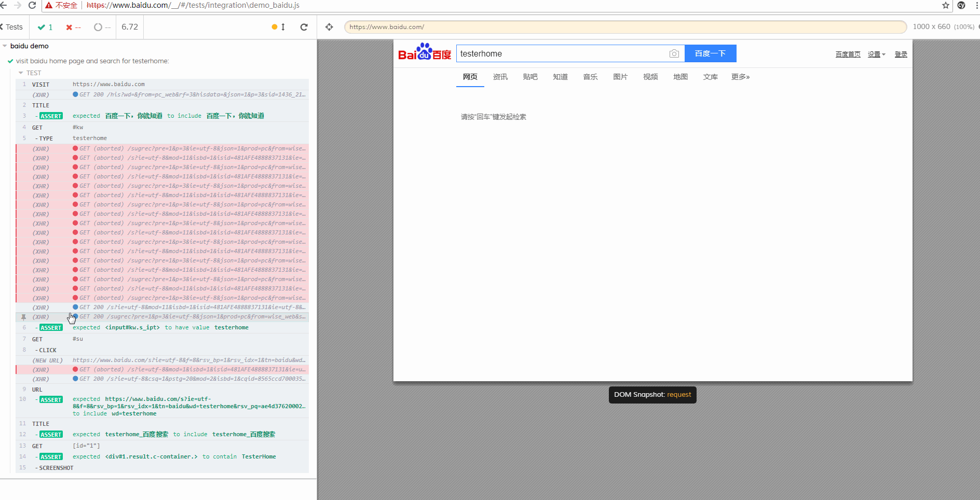Click the browser bookmark star icon
This screenshot has height=500, width=980.
(946, 5)
